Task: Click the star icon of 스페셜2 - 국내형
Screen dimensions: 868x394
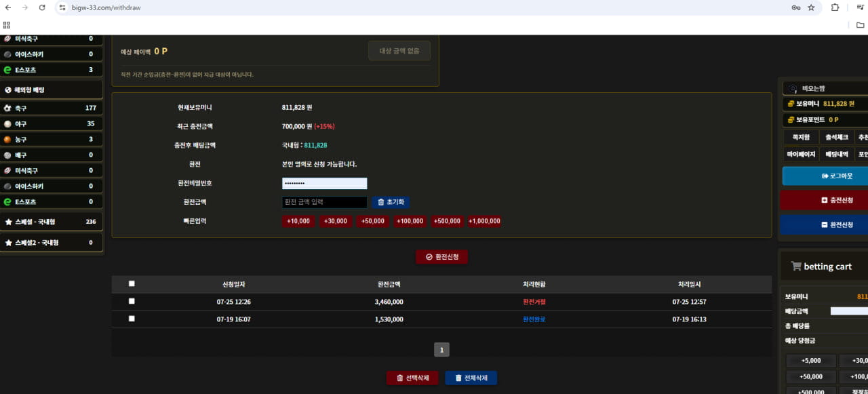Action: point(8,242)
